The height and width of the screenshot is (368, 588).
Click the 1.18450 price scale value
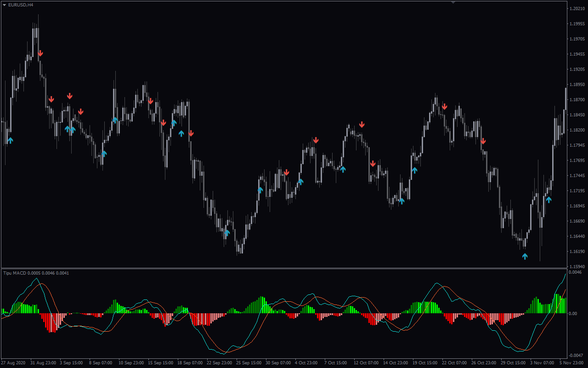577,115
